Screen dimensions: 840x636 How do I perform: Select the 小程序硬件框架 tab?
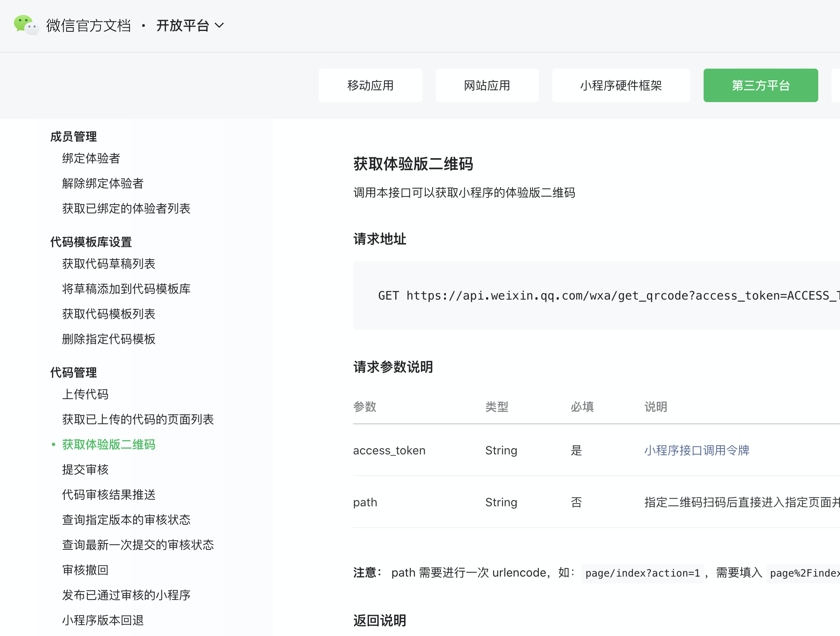[621, 85]
